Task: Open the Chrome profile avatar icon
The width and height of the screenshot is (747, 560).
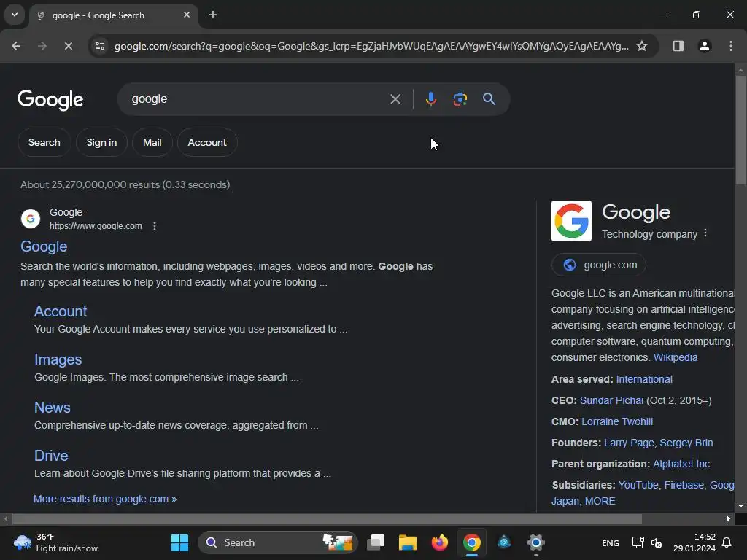Action: point(705,46)
